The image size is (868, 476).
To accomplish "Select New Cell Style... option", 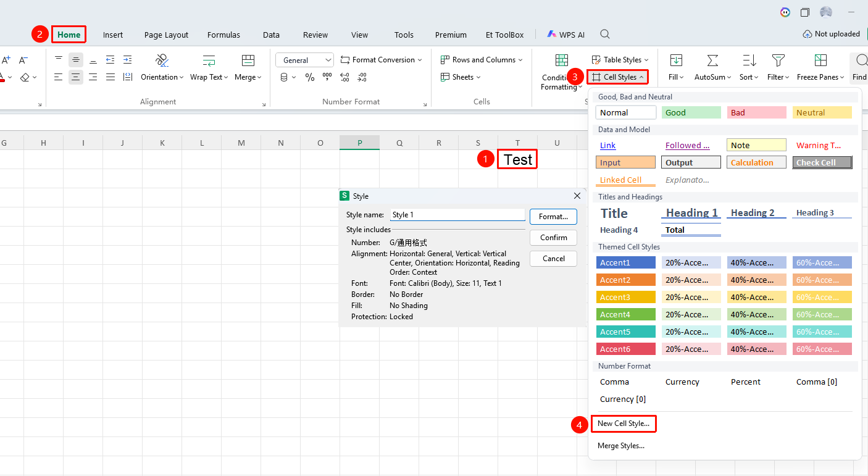I will pos(624,424).
